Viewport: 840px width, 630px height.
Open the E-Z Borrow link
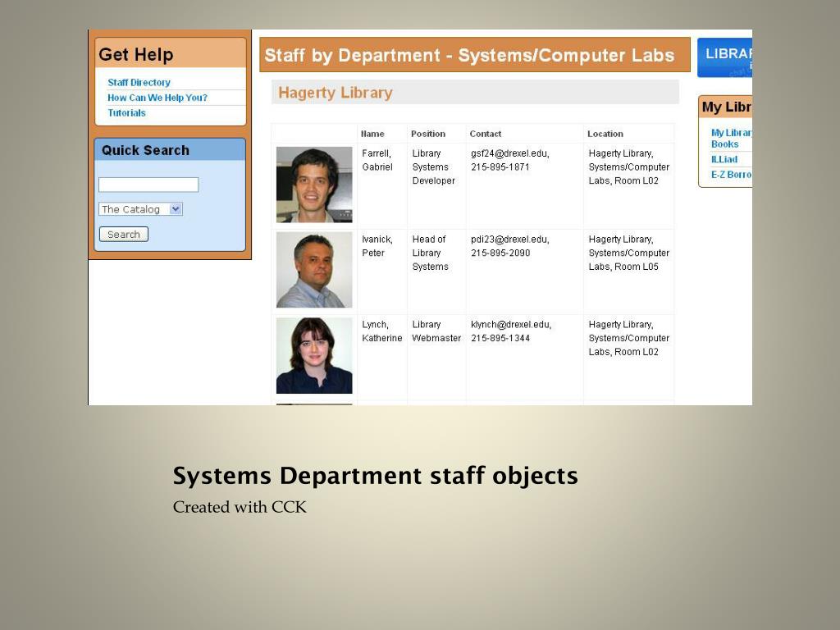pyautogui.click(x=731, y=175)
